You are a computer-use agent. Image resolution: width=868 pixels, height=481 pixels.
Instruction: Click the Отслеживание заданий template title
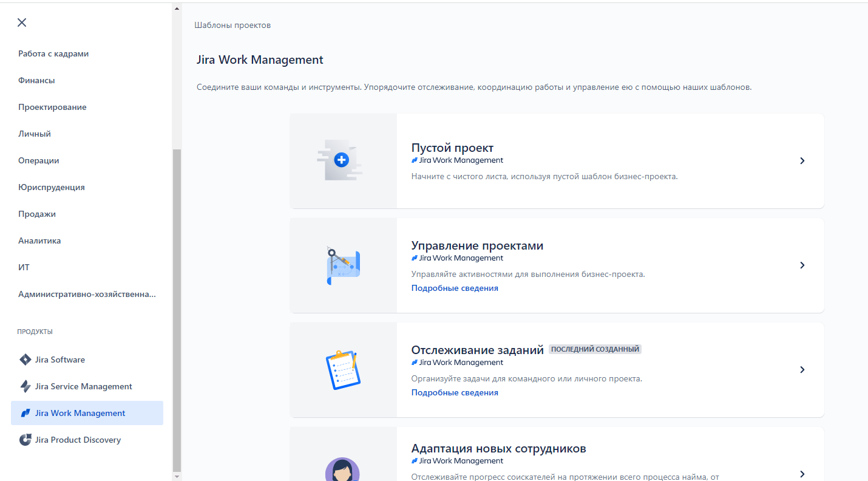(477, 350)
